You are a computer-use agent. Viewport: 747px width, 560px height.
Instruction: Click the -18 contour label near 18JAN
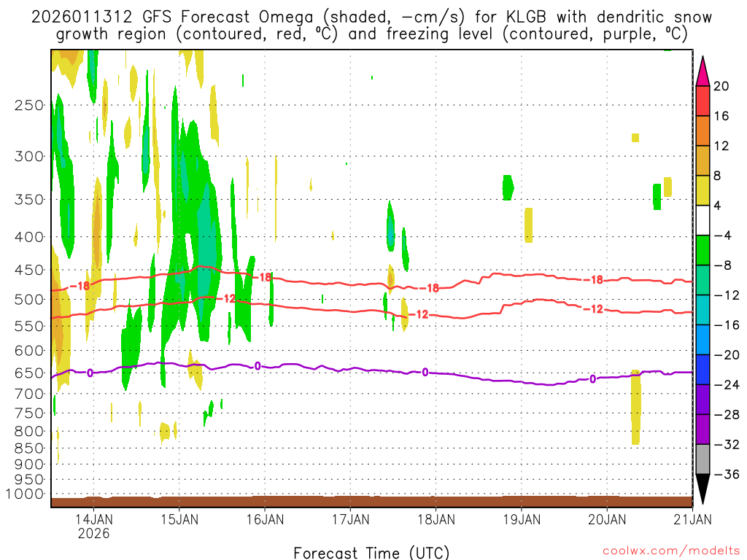coord(429,288)
